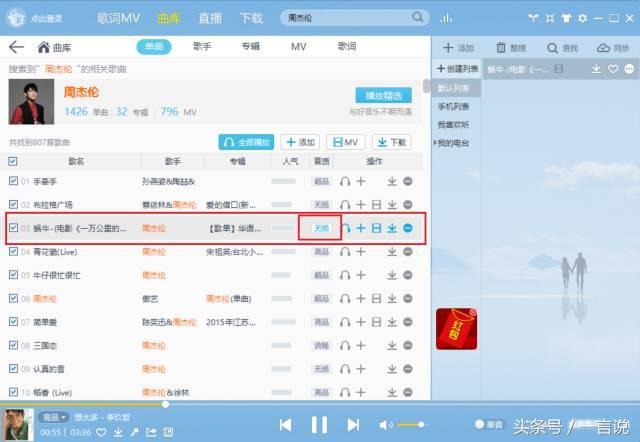Screen dimensions: 640x442
Task: Uncheck the checkbox for song 01 手牵手
Action: point(13,181)
